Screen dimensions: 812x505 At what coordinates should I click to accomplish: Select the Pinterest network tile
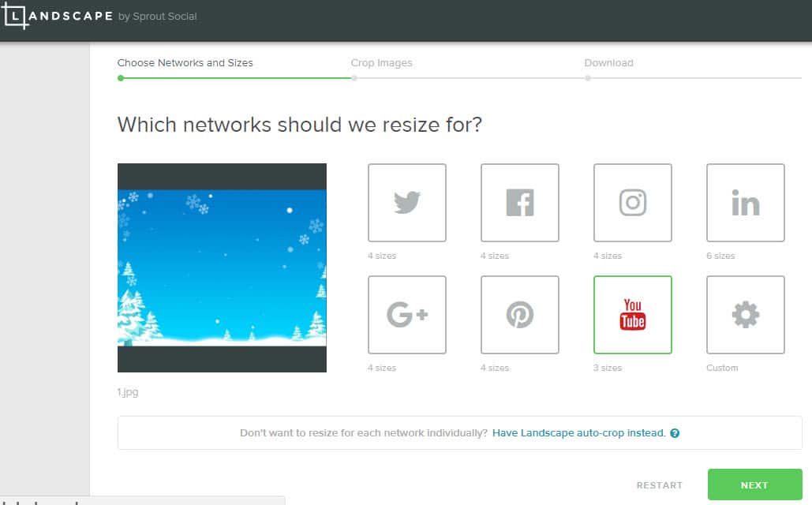pos(520,315)
